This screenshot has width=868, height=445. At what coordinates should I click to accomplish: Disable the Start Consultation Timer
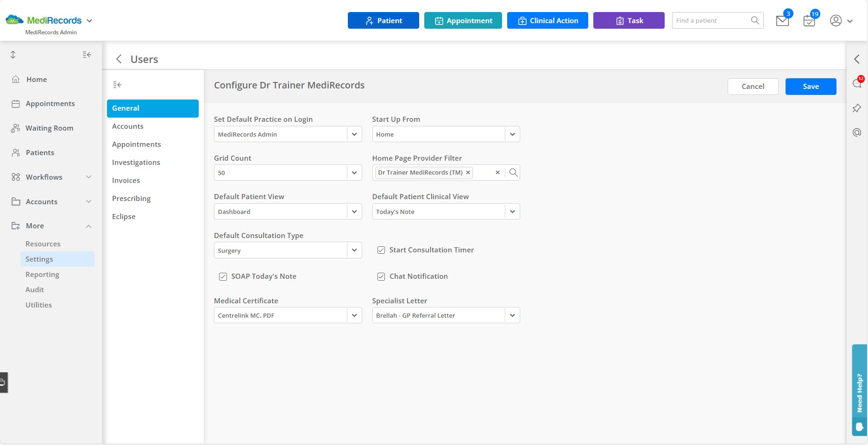pos(381,250)
